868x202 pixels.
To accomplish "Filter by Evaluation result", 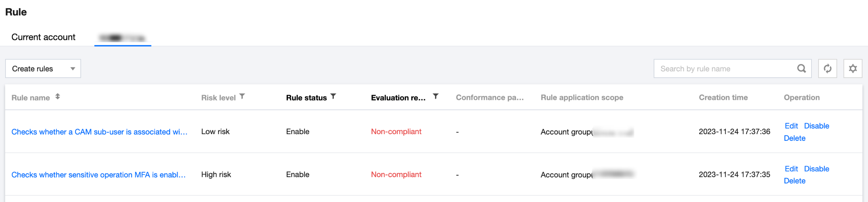I will (x=435, y=97).
